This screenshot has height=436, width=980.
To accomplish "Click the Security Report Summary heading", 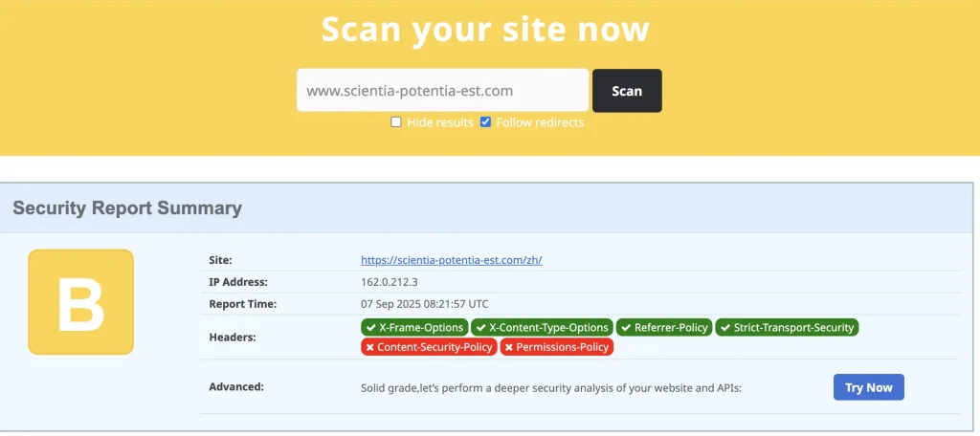I will point(127,208).
